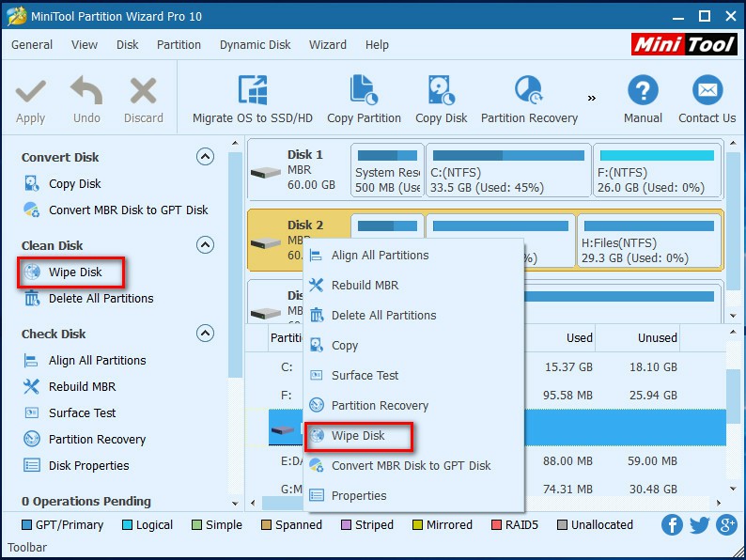Click the left sidebar down scroll arrow
746x560 pixels.
[x=235, y=503]
